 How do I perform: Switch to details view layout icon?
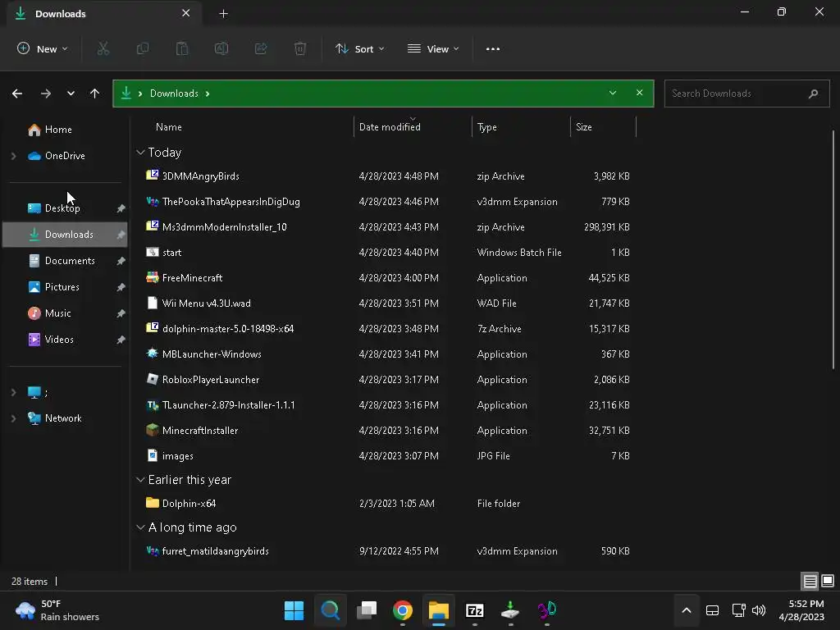pyautogui.click(x=810, y=581)
